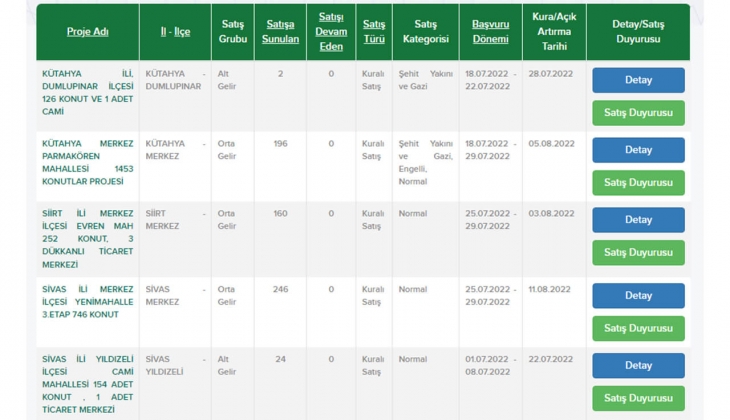730x420 pixels.
Task: Sort by İl - İlçe column header
Action: (x=175, y=32)
